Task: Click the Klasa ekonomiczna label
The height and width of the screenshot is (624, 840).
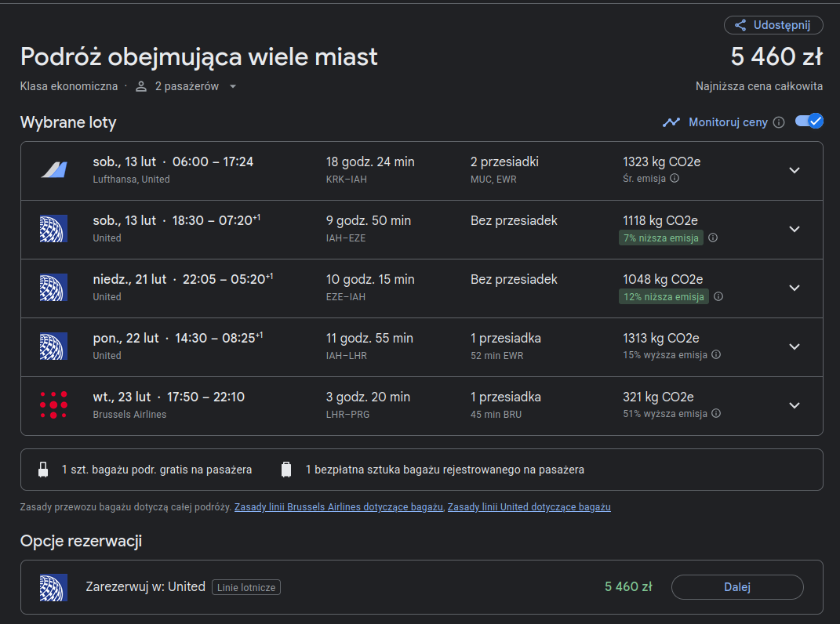Action: [69, 86]
